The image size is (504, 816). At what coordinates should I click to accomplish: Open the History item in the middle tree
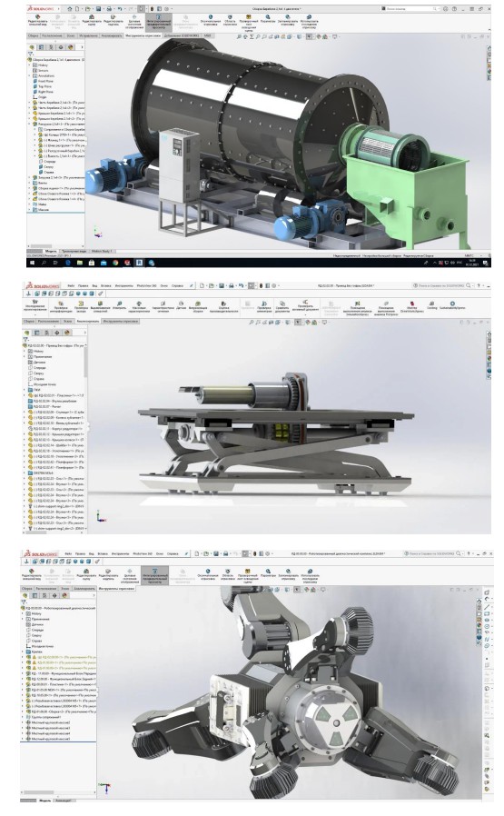[x=36, y=352]
